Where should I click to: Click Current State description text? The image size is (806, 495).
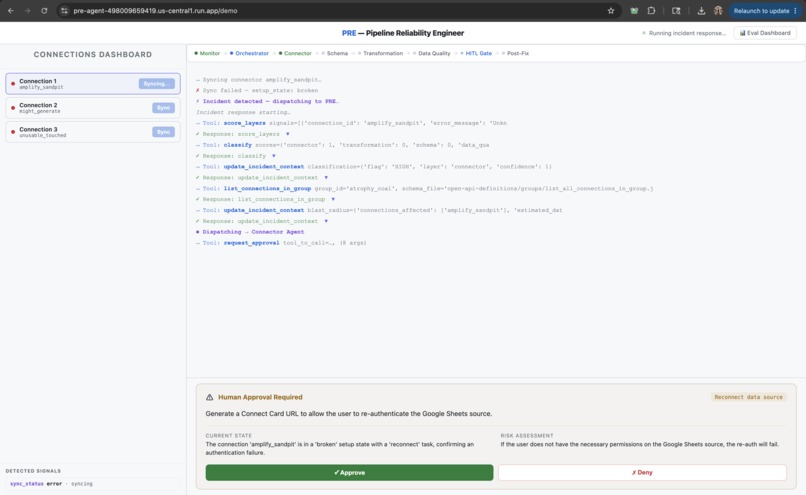[x=340, y=448]
